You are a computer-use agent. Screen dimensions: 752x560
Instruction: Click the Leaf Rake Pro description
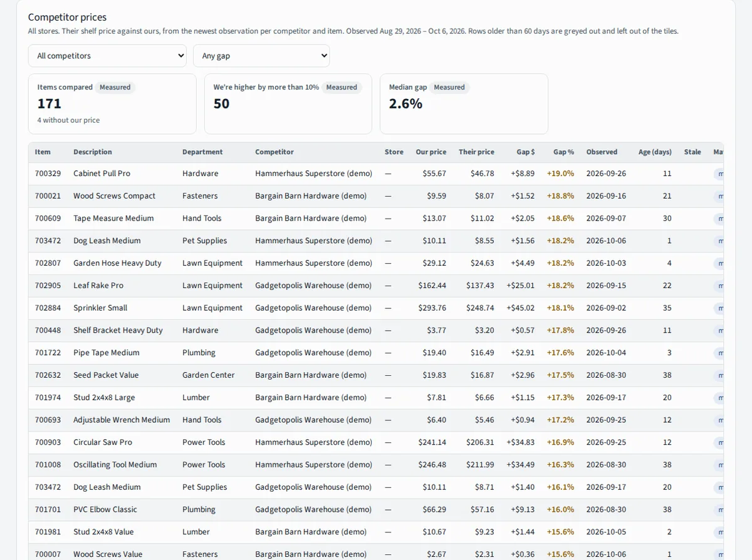(98, 286)
